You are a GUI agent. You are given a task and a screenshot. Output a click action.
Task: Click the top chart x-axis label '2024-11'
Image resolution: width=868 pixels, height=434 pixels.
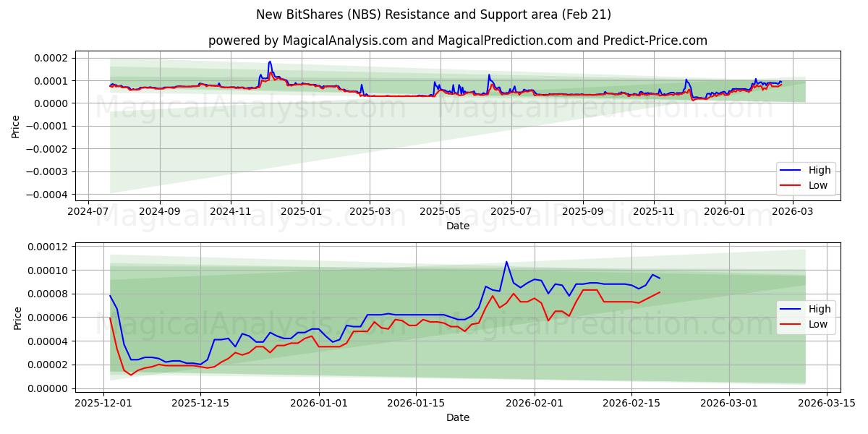231,211
